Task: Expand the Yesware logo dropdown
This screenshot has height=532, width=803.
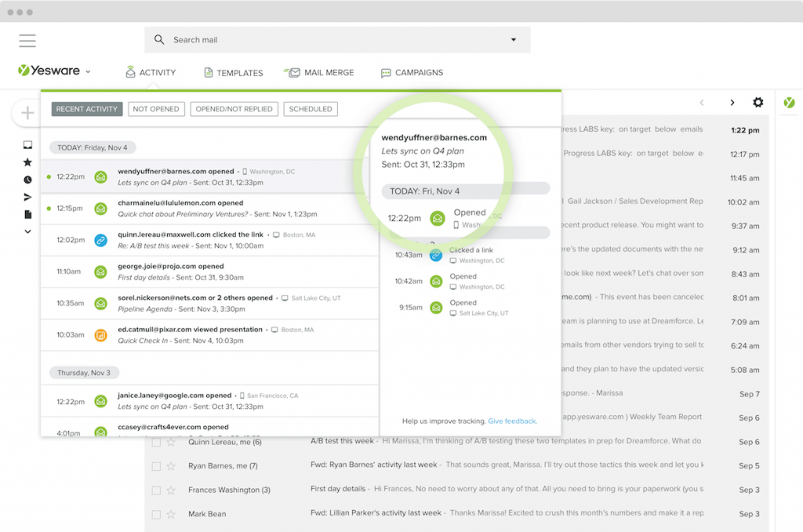Action: [88, 72]
